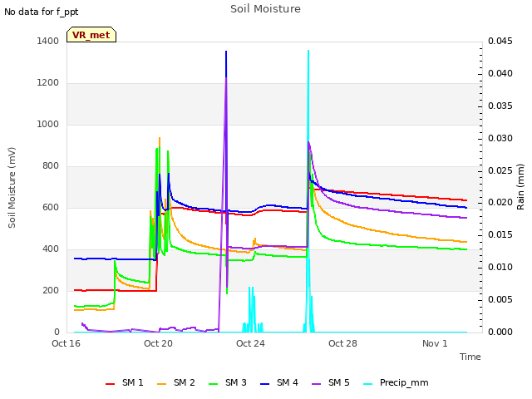Click the VR_met label box
Image resolution: width=532 pixels, height=399 pixels.
pos(91,35)
